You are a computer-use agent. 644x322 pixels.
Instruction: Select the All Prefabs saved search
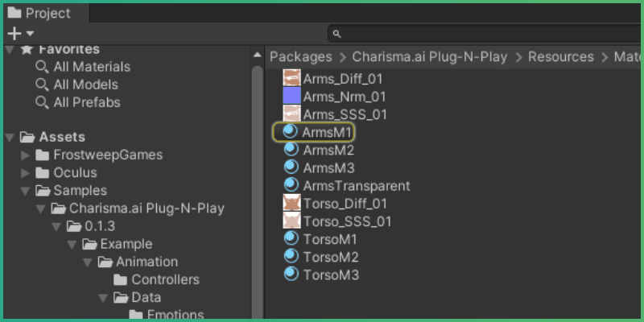tap(86, 102)
